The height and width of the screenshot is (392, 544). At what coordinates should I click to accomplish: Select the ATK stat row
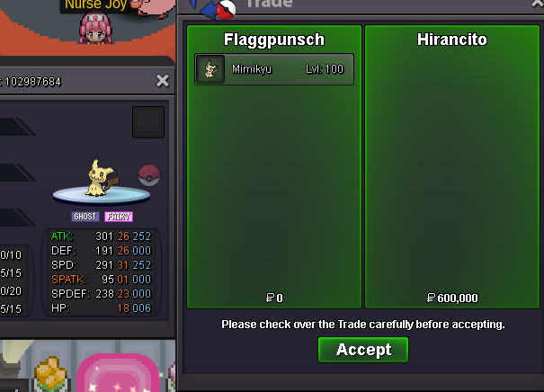tap(101, 236)
